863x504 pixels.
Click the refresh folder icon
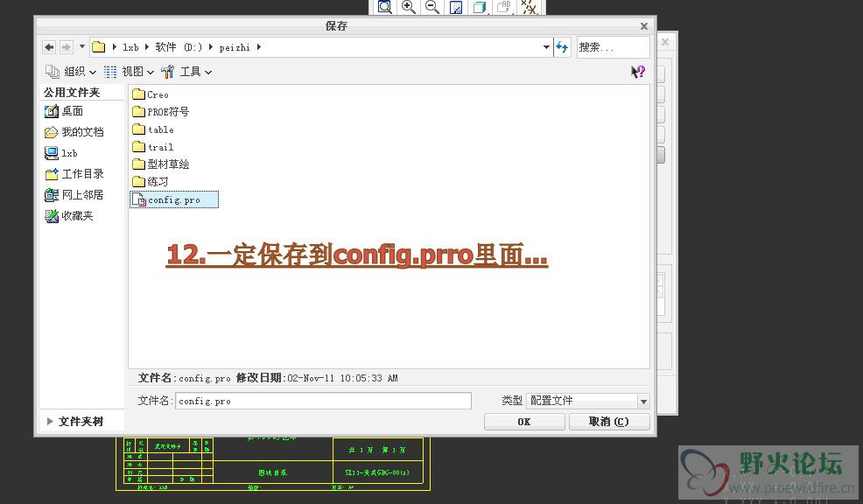click(562, 47)
